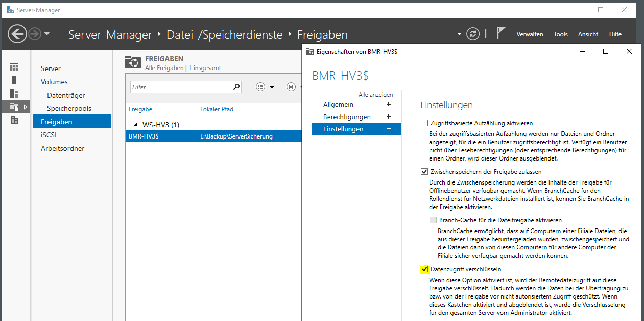This screenshot has height=321, width=644.
Task: Select Speicherpools in the navigation list
Action: (x=69, y=108)
